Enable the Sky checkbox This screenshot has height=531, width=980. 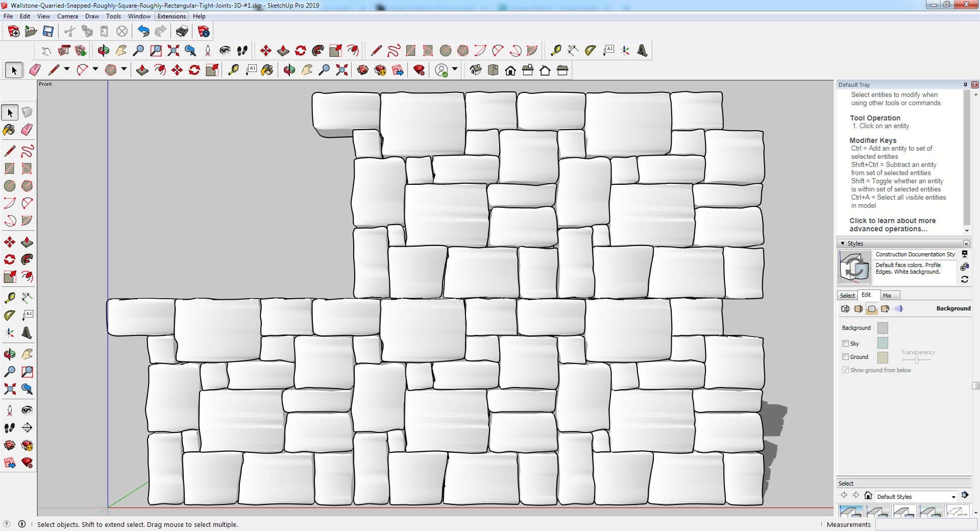coord(845,344)
